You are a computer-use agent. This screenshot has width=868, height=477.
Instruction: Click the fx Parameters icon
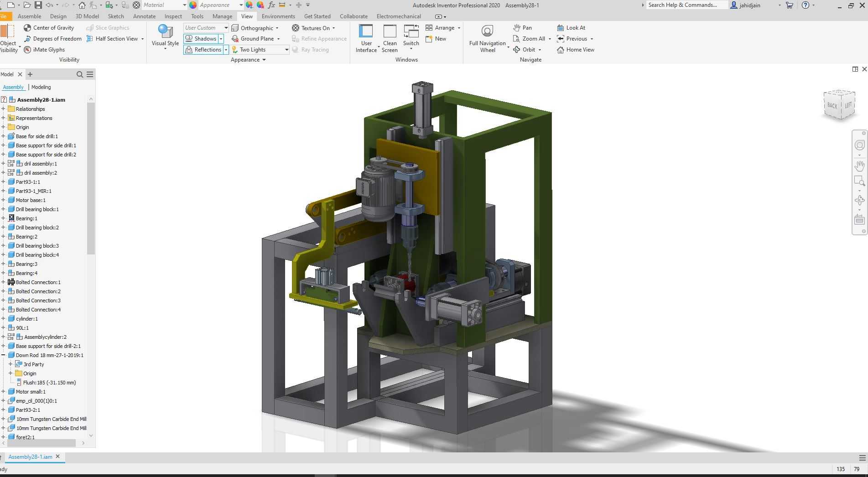click(x=271, y=5)
